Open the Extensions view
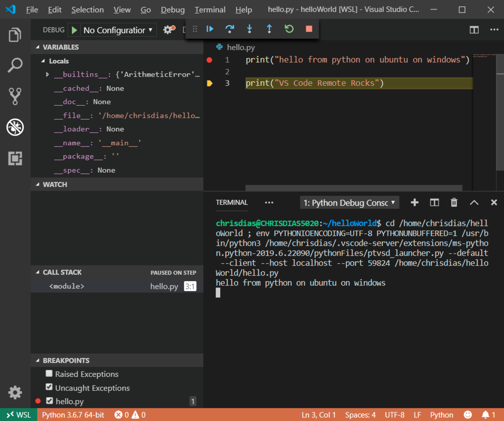504x421 pixels. pyautogui.click(x=15, y=158)
